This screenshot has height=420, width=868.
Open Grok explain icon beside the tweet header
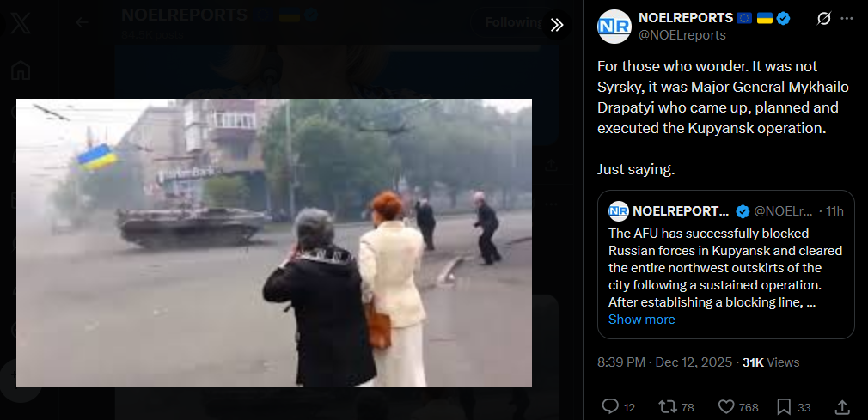pyautogui.click(x=823, y=19)
